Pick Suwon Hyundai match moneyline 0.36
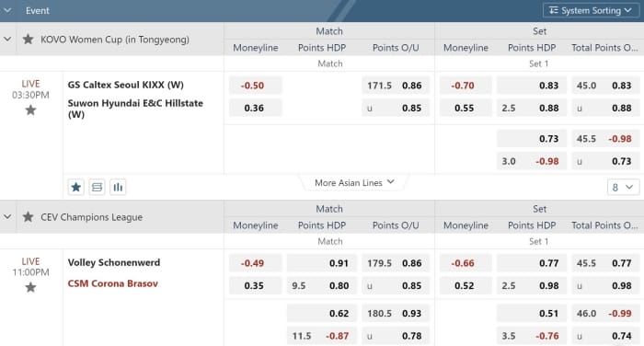Image resolution: width=644 pixels, height=346 pixels. pyautogui.click(x=256, y=108)
